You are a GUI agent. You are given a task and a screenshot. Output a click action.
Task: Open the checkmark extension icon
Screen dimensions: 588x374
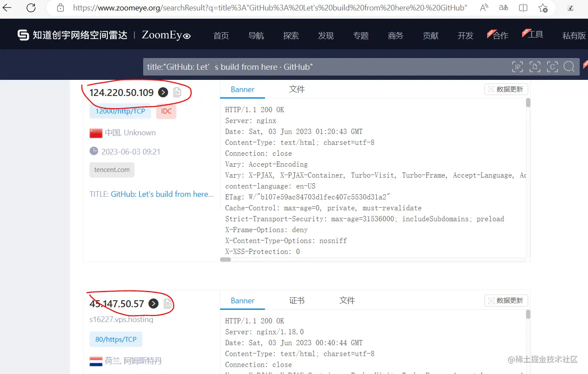[571, 8]
